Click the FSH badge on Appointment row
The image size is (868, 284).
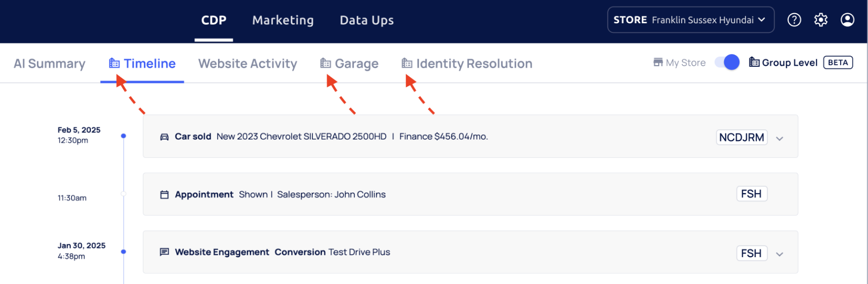tap(751, 194)
